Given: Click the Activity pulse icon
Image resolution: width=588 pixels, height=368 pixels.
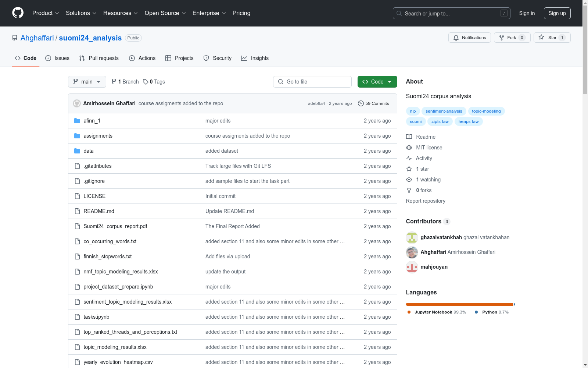Looking at the screenshot, I should (x=409, y=158).
